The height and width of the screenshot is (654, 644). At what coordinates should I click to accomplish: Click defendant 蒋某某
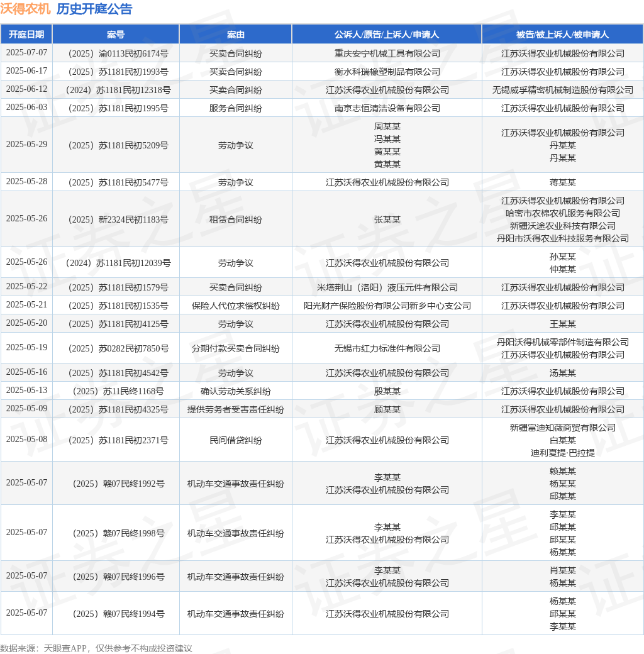tap(563, 183)
